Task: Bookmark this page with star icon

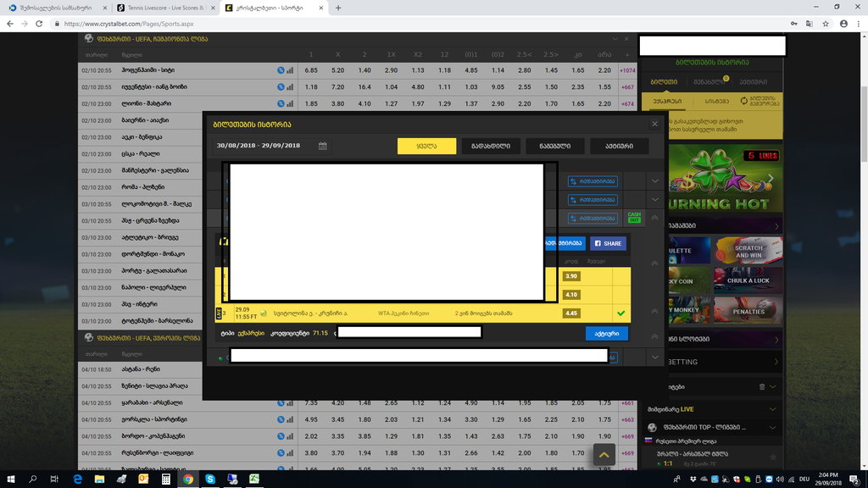Action: 826,24
